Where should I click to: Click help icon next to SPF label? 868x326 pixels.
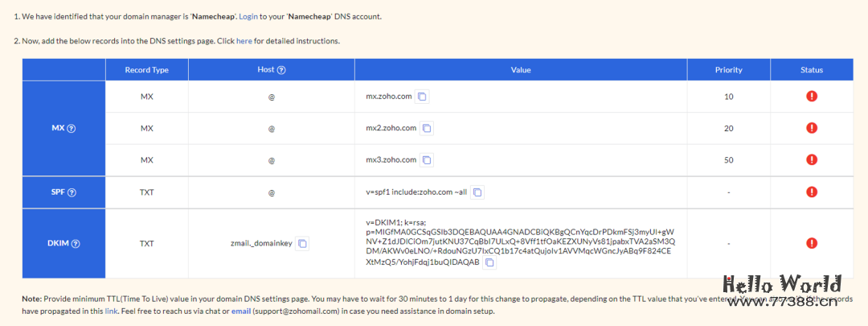pyautogui.click(x=72, y=192)
